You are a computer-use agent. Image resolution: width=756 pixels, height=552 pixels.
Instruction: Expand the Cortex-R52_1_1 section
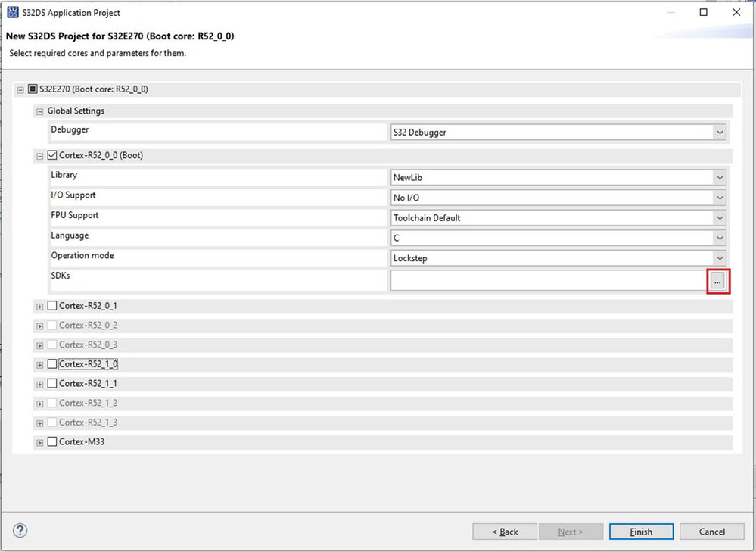(40, 385)
